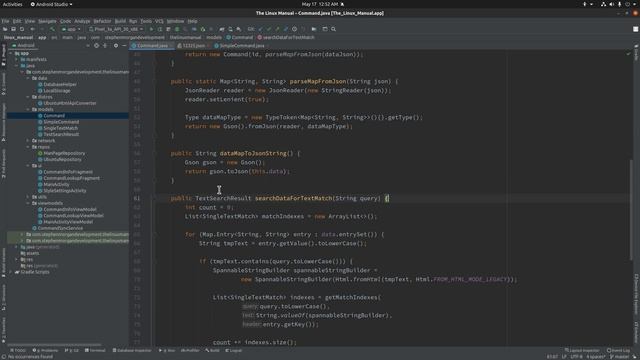
Task: Open the Project tool window side tab
Action: [x=3, y=56]
